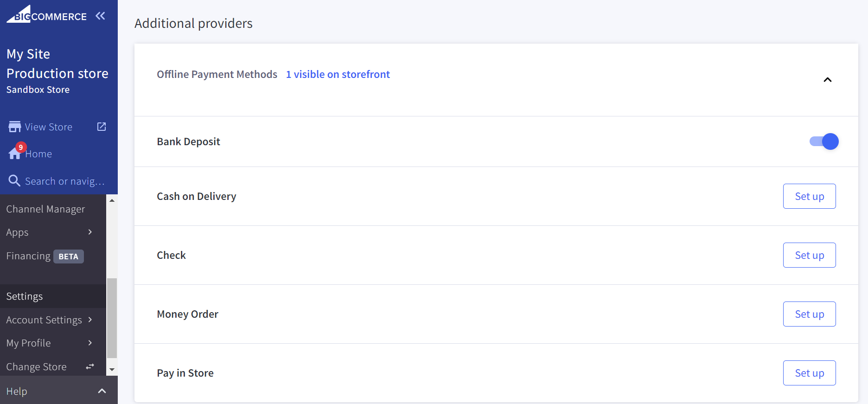Image resolution: width=868 pixels, height=404 pixels.
Task: Expand the Help panel chevron
Action: [x=102, y=391]
